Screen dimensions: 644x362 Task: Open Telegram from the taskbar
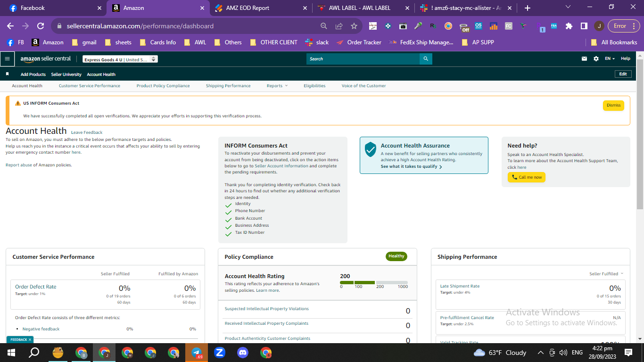tap(197, 352)
